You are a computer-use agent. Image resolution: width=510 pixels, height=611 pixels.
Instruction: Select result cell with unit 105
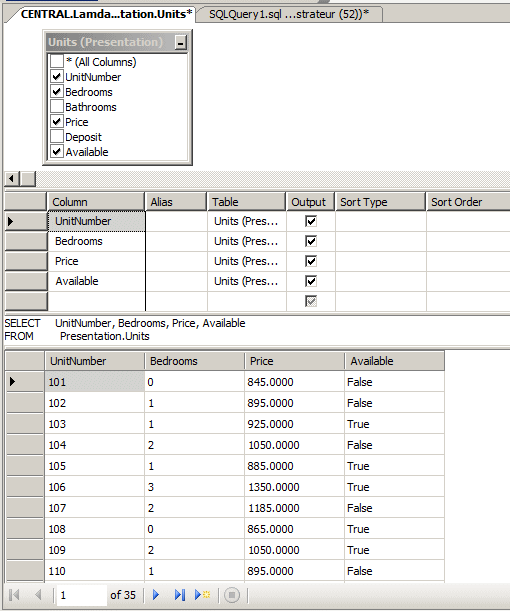(95, 466)
